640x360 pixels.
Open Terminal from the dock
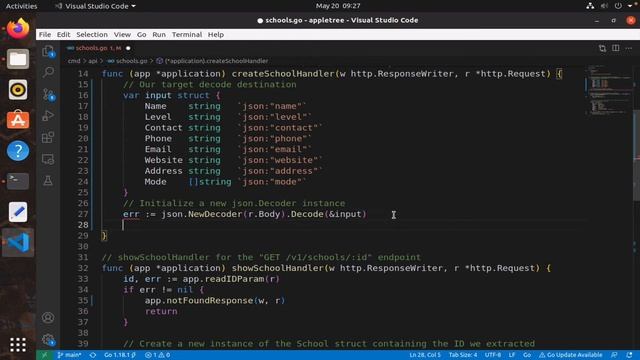coord(18,181)
